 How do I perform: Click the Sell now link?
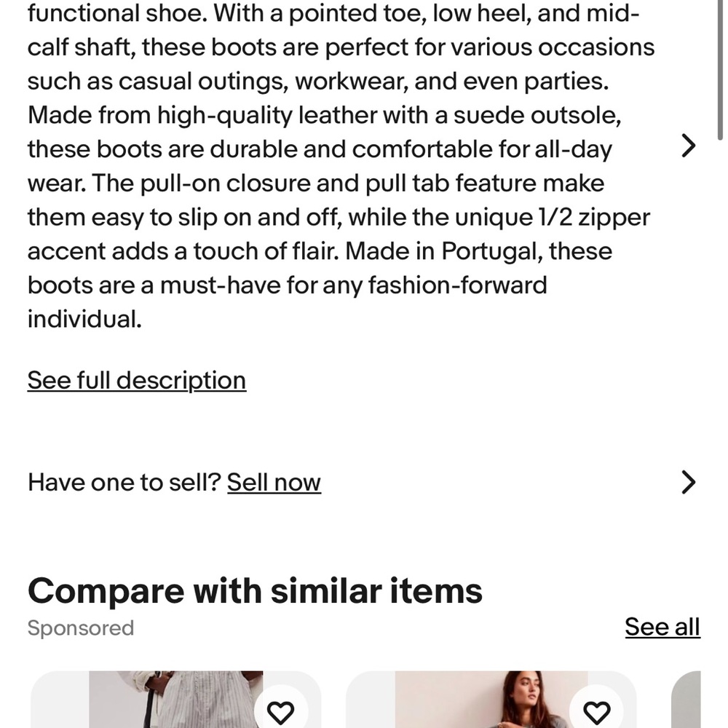click(x=274, y=482)
